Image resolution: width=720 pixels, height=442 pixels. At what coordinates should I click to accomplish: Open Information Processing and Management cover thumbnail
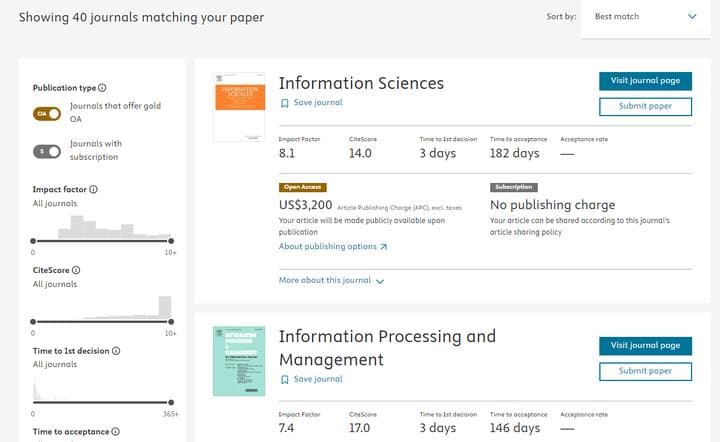[x=239, y=361]
